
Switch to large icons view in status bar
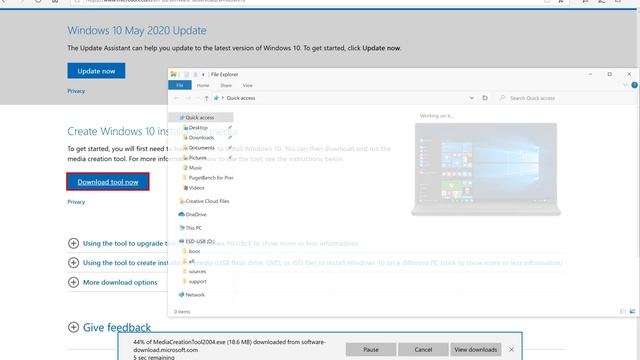(x=632, y=311)
